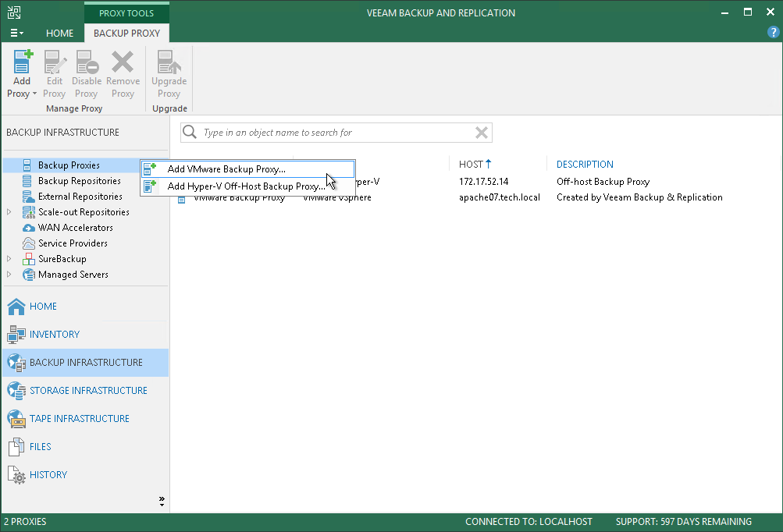This screenshot has height=532, width=783.
Task: Click the HISTORY gear document icon
Action: click(16, 474)
